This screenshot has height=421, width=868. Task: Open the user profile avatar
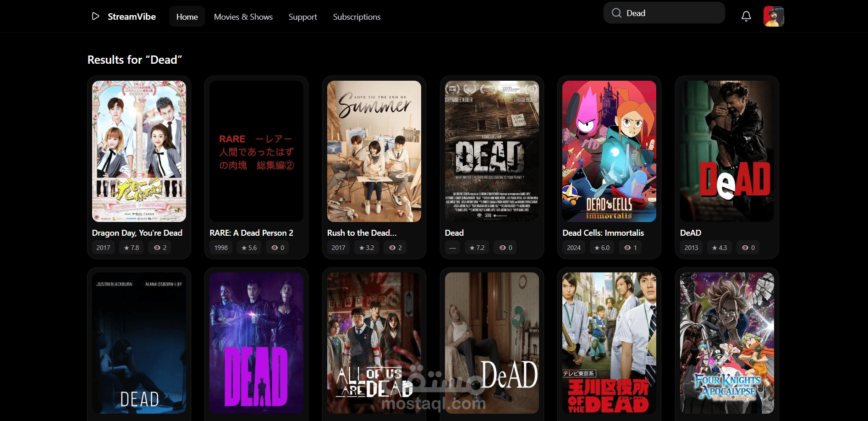[x=774, y=17]
